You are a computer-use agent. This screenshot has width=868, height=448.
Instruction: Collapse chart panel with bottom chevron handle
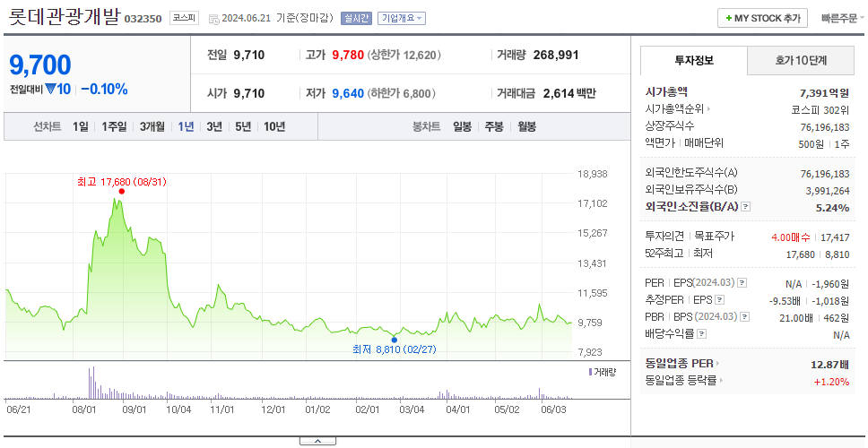click(x=317, y=441)
